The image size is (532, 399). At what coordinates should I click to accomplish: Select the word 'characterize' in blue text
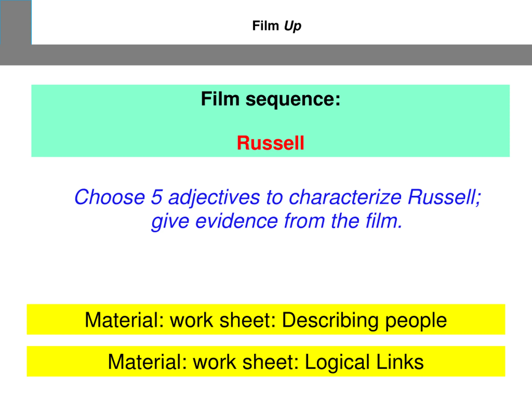[345, 197]
